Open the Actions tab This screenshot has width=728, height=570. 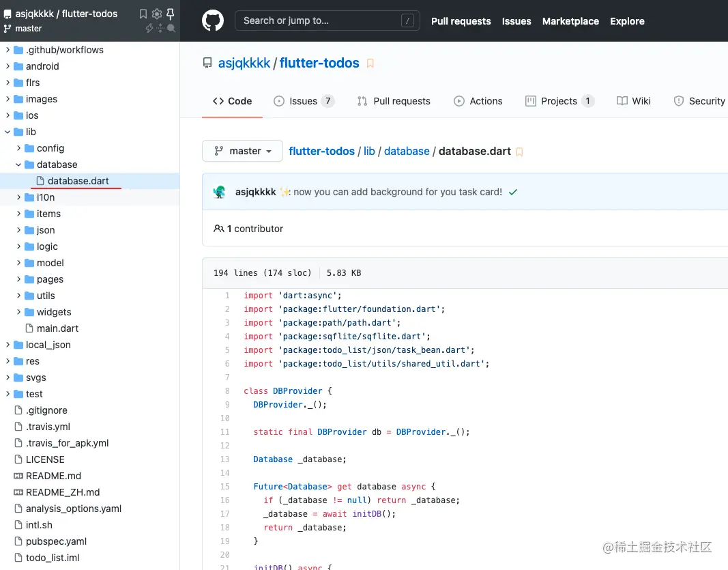click(478, 101)
